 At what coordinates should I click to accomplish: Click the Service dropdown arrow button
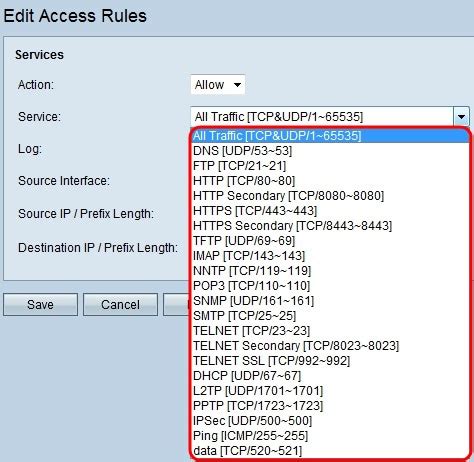click(x=461, y=117)
